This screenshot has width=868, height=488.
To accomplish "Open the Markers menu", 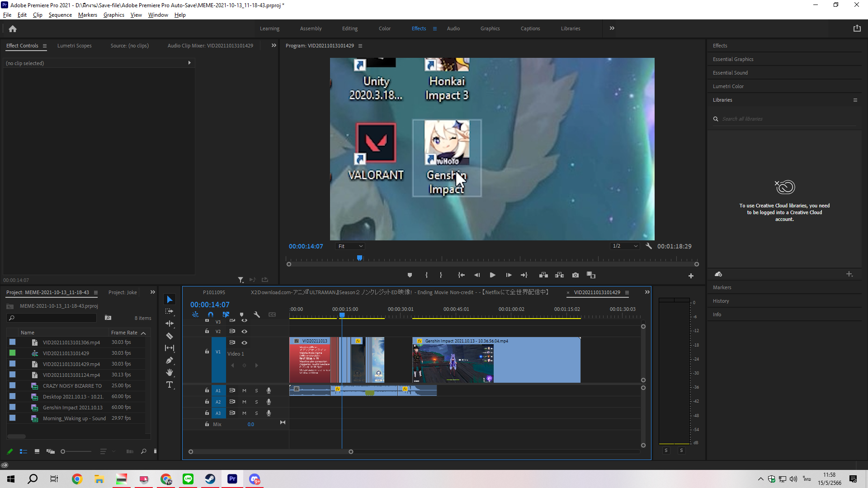I will point(87,15).
